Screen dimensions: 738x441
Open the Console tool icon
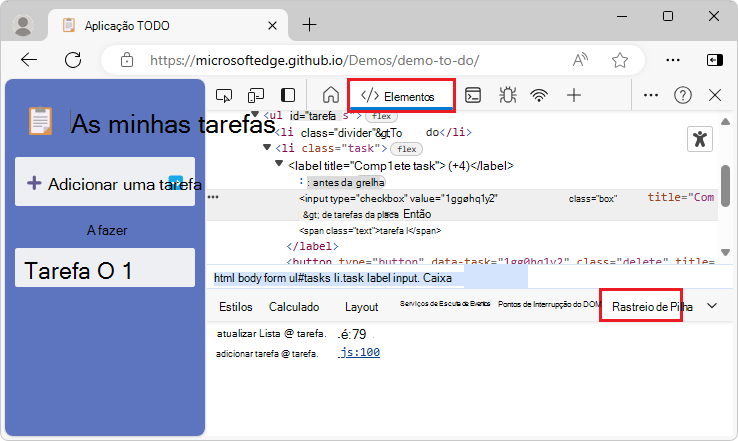[x=474, y=95]
